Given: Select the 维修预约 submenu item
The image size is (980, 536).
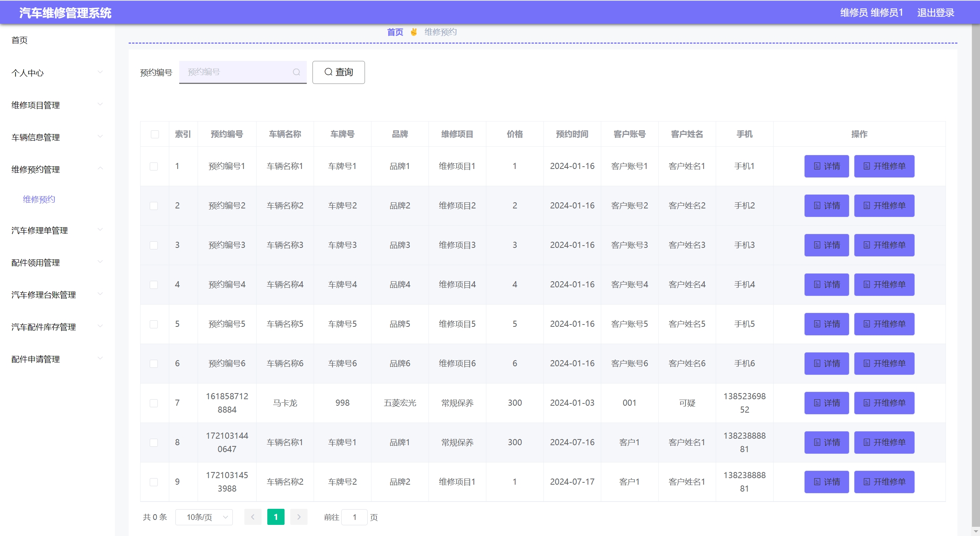Looking at the screenshot, I should coord(39,199).
